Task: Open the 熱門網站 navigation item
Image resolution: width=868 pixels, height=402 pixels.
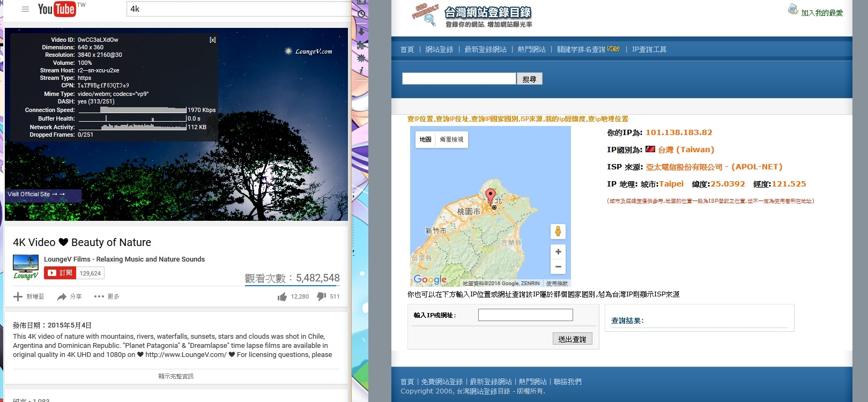Action: pyautogui.click(x=531, y=49)
